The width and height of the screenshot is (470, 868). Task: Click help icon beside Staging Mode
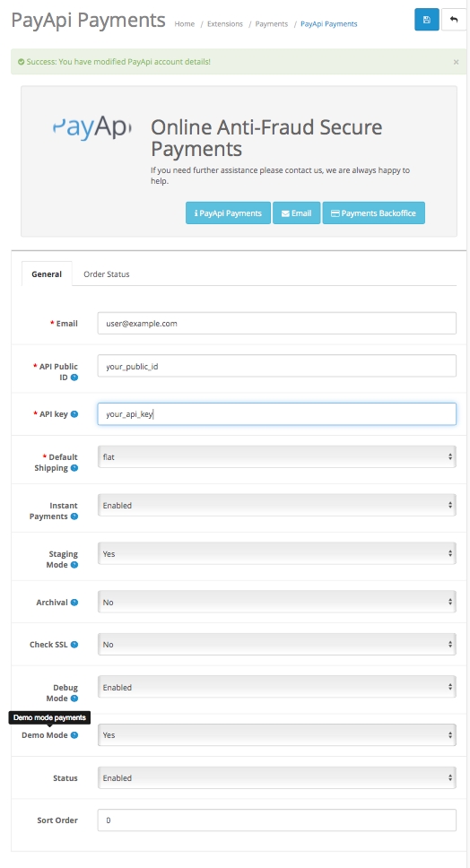coord(74,565)
